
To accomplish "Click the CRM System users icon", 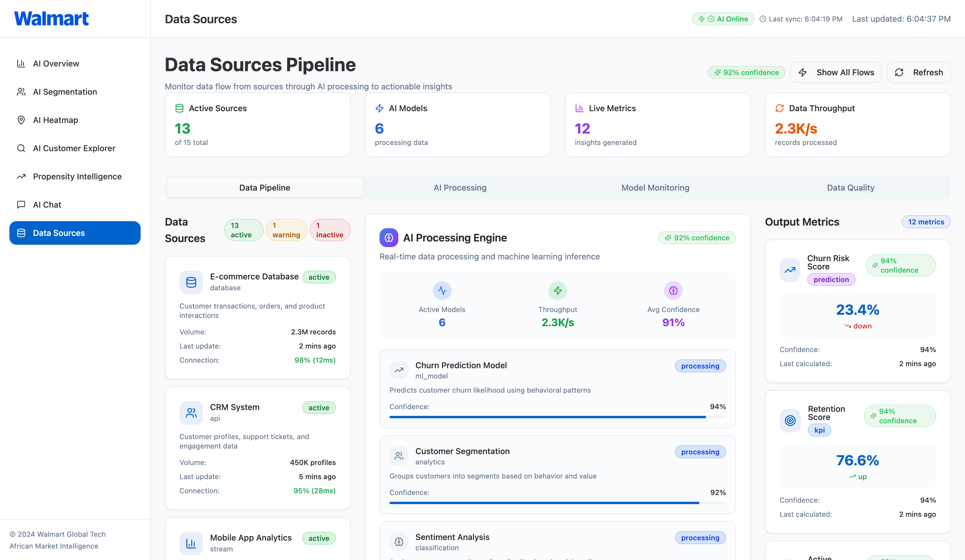I will (x=191, y=413).
